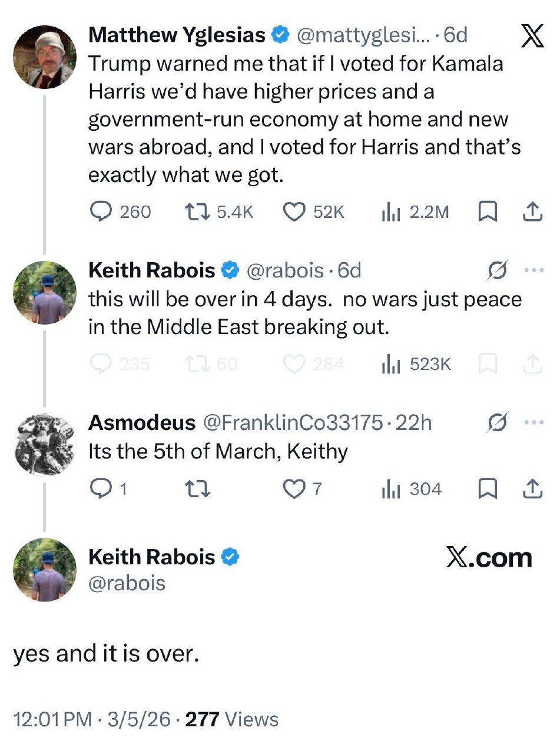Share Matthew Yglesias's tweet
The image size is (560, 754).
532,211
